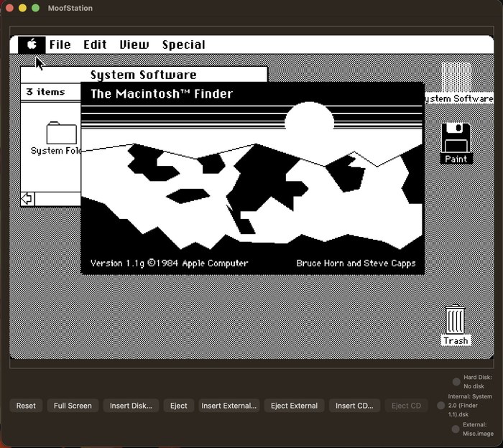
Task: Open the Special menu
Action: pos(183,45)
